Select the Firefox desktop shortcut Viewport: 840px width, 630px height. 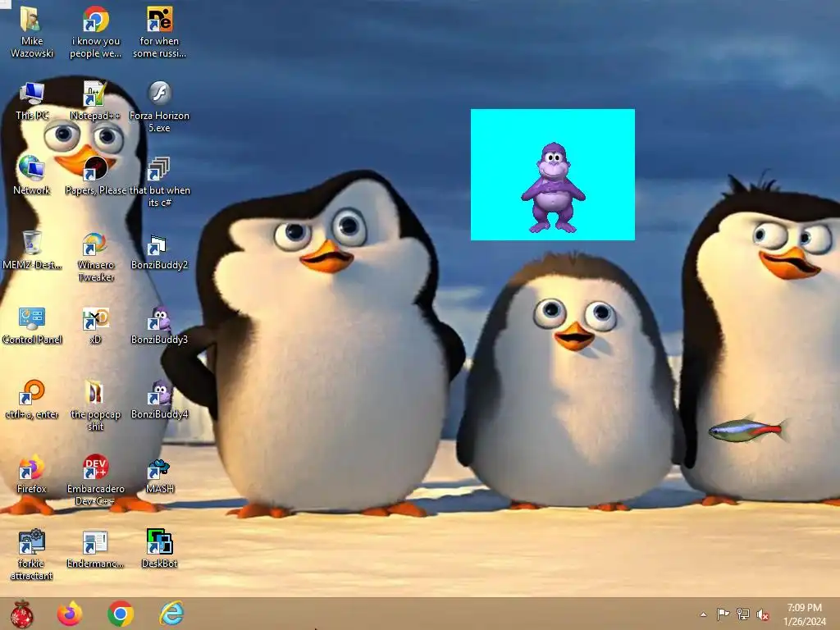pos(32,467)
